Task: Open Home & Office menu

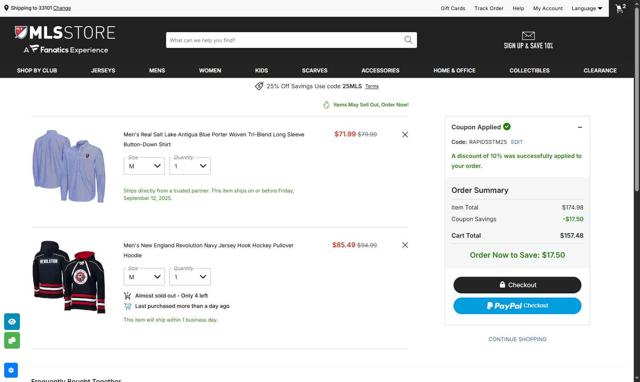Action: pos(454,70)
